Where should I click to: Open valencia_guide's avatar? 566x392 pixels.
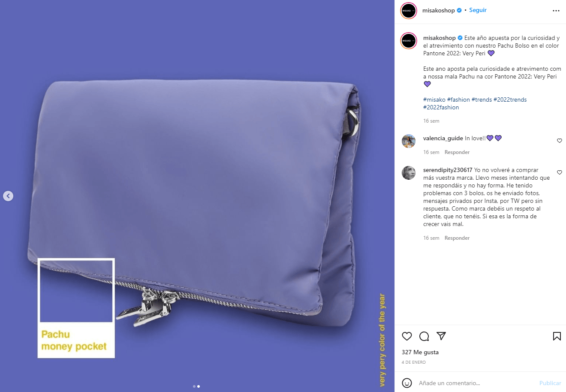(x=409, y=141)
